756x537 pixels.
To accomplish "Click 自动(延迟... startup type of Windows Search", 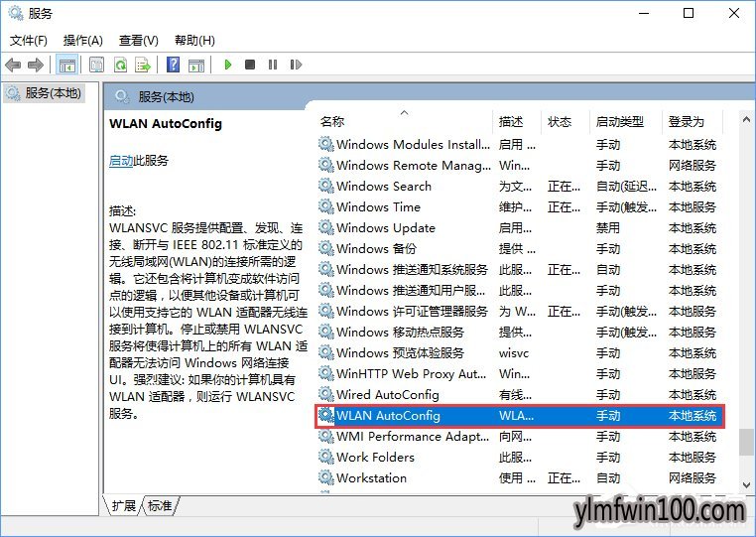I will point(626,187).
